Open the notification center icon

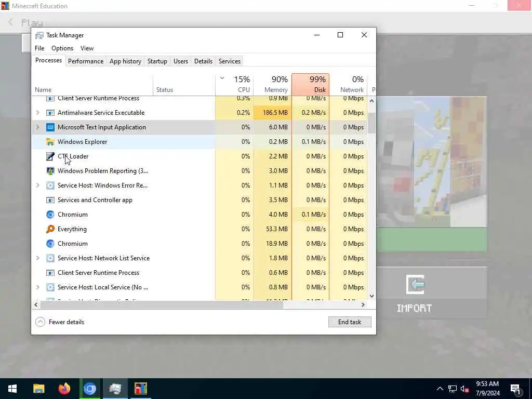coord(515,389)
